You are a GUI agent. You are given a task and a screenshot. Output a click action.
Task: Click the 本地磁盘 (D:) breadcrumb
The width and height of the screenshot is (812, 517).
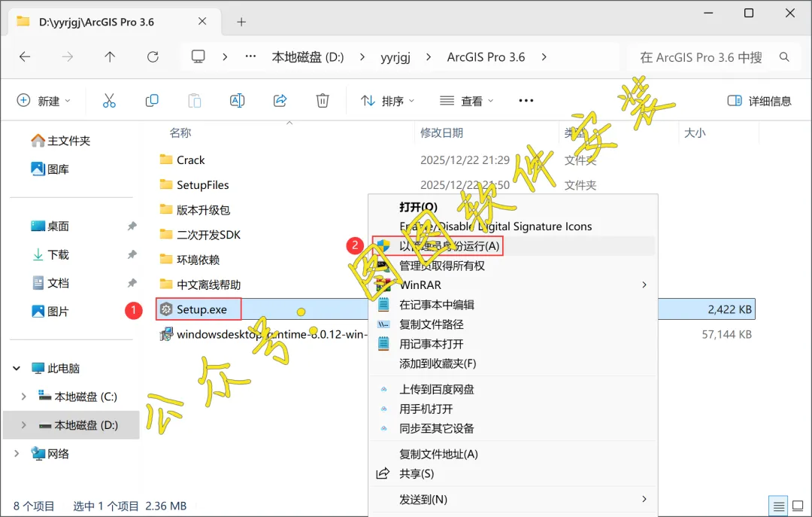308,57
